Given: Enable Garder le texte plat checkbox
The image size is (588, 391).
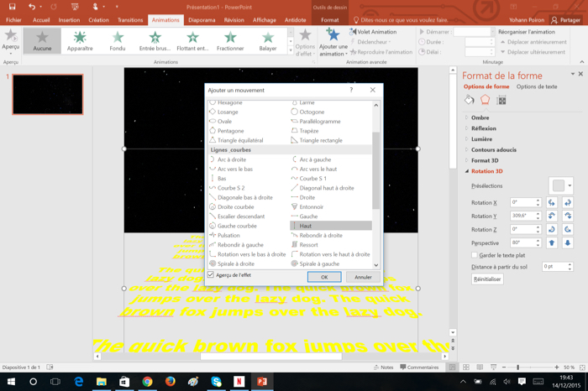Looking at the screenshot, I should click(474, 255).
